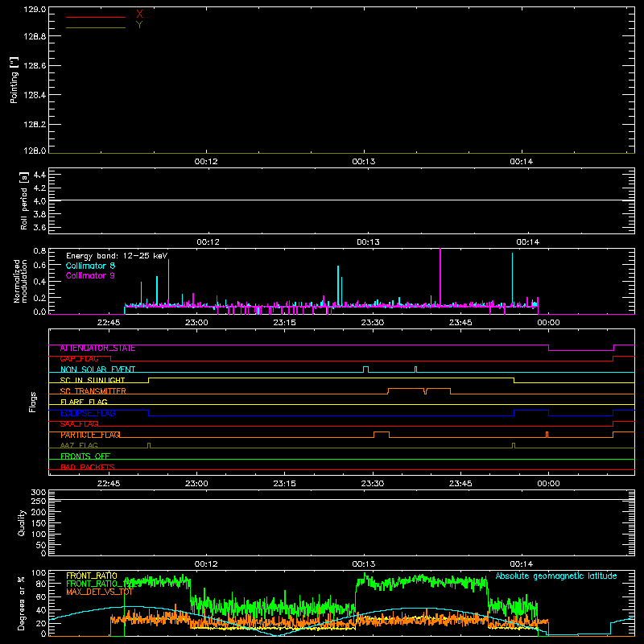Click the 00:14 label under the Quality plot
The height and width of the screenshot is (644, 644).
click(x=522, y=564)
